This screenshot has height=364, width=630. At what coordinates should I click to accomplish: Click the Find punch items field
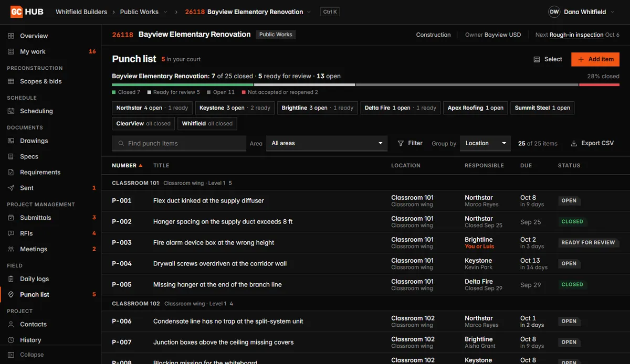click(179, 143)
